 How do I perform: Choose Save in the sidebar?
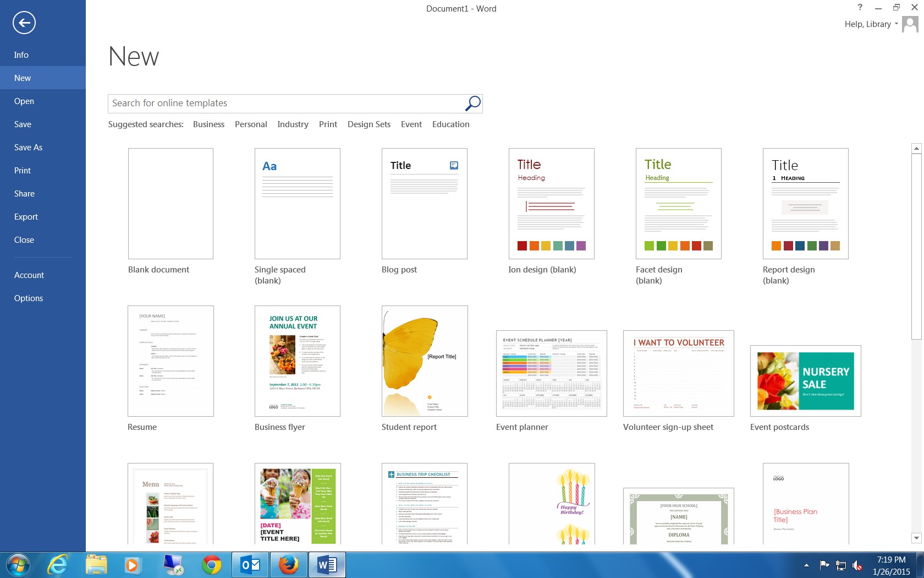43,124
